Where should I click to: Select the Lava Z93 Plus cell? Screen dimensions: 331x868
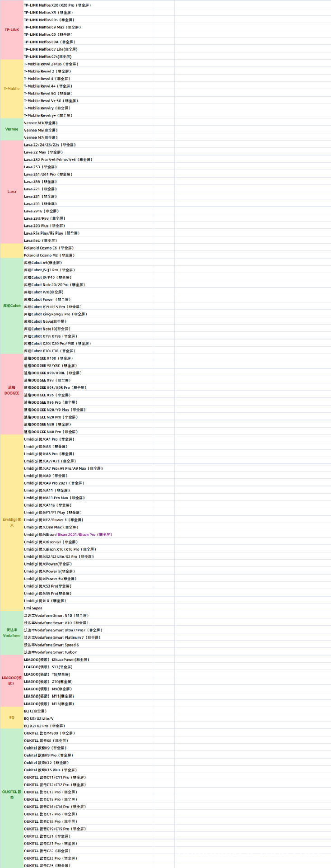[88, 226]
